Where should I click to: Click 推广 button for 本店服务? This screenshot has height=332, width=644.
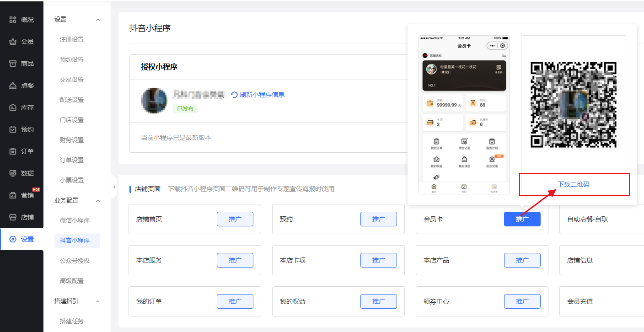[235, 260]
